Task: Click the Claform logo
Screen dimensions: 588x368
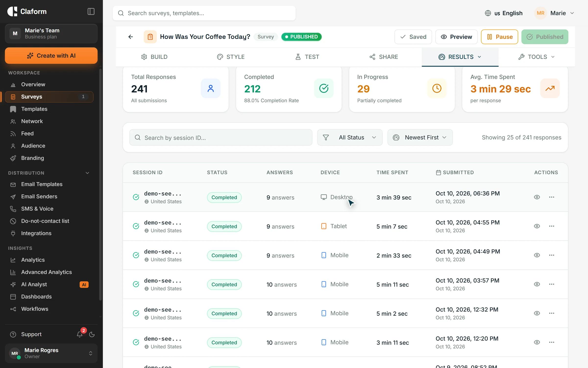Action: [x=27, y=12]
